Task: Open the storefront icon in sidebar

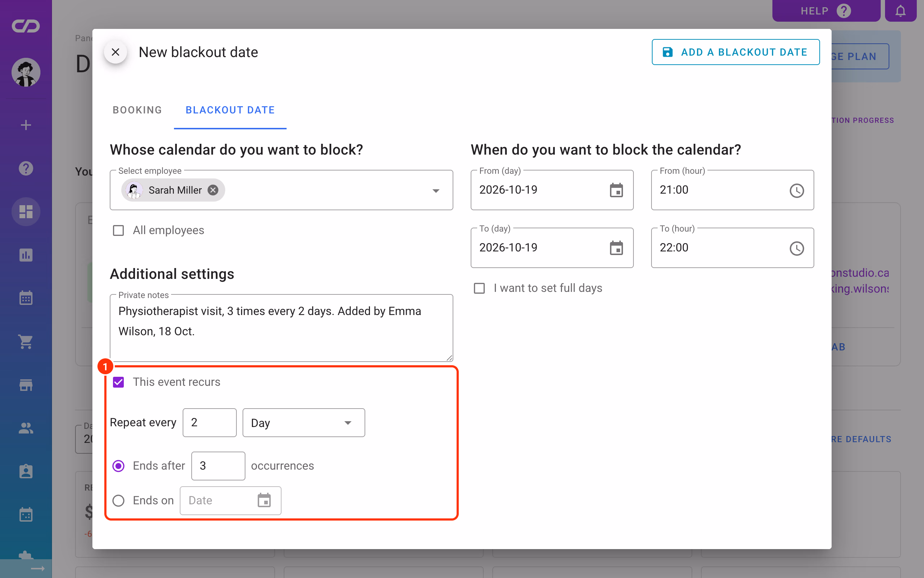Action: coord(26,385)
